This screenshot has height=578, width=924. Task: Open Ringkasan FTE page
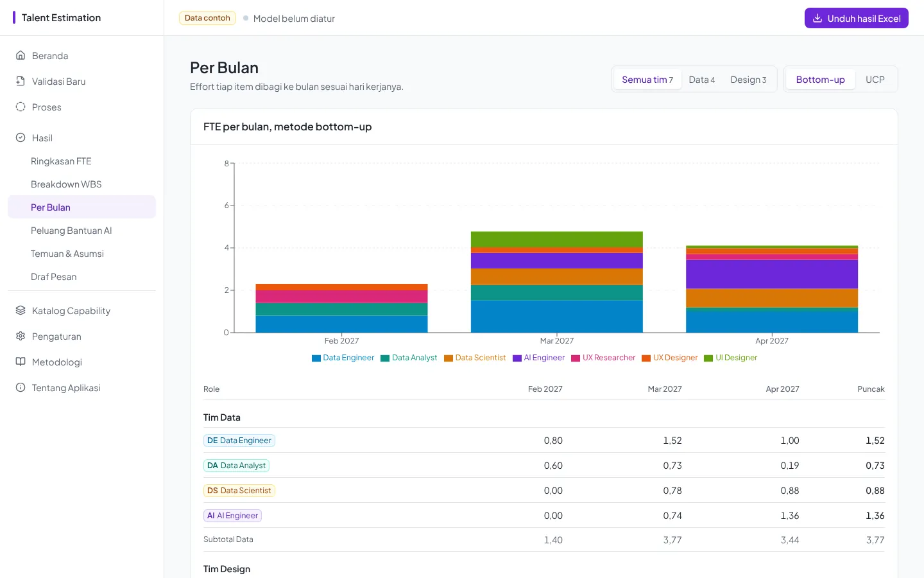tap(81, 161)
